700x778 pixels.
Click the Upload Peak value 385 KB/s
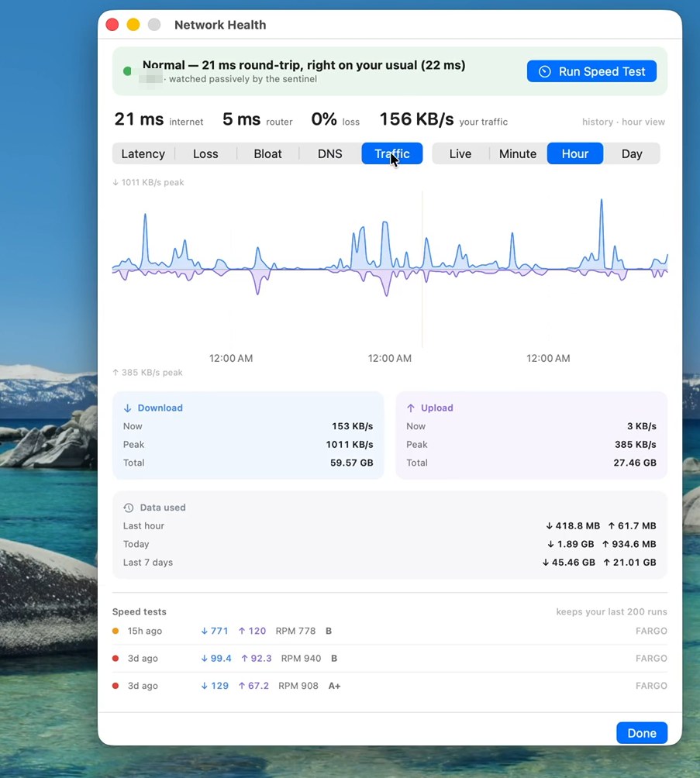point(636,445)
